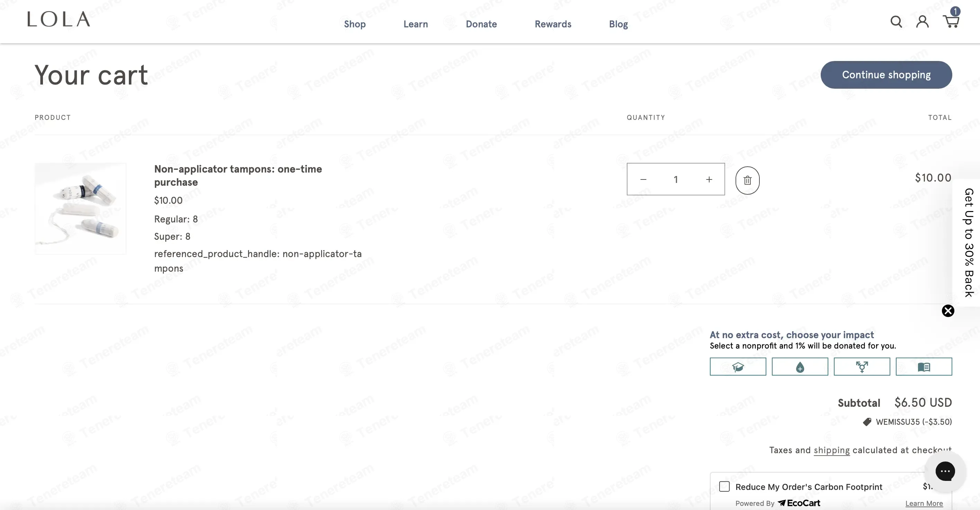The image size is (980, 510).
Task: Click the Regular: 8 text
Action: (x=176, y=219)
